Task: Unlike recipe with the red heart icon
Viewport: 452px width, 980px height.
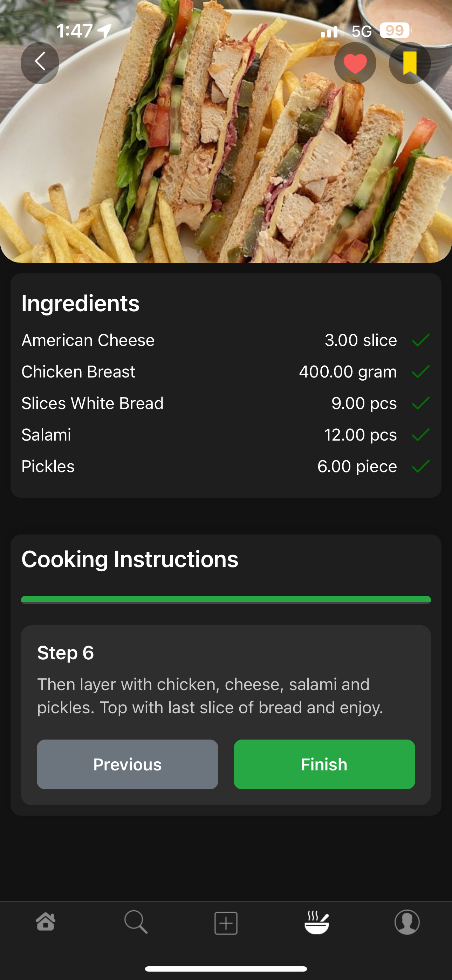Action: point(355,63)
